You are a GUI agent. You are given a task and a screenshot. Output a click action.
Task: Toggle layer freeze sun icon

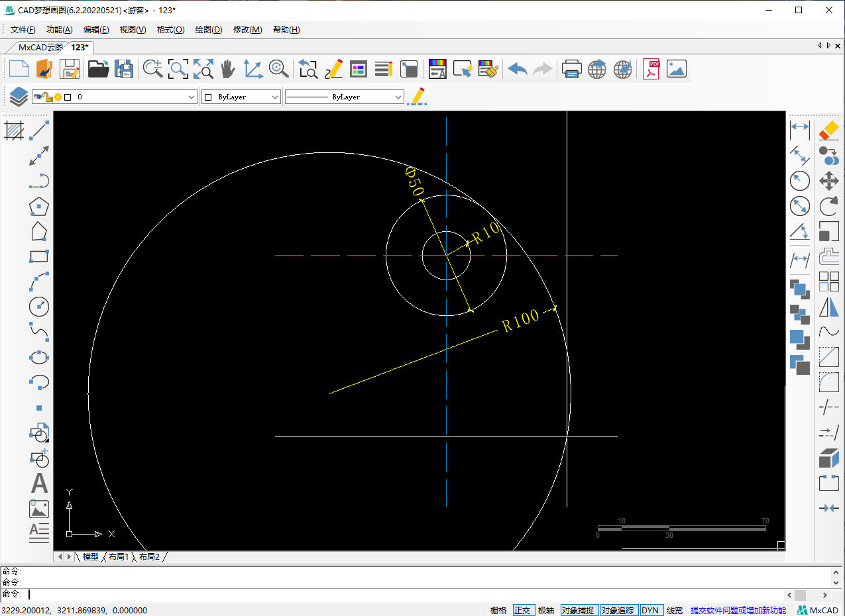pyautogui.click(x=58, y=97)
